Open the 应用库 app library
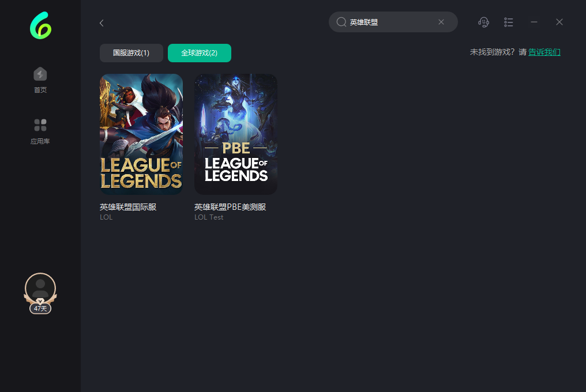586x392 pixels. tap(40, 131)
